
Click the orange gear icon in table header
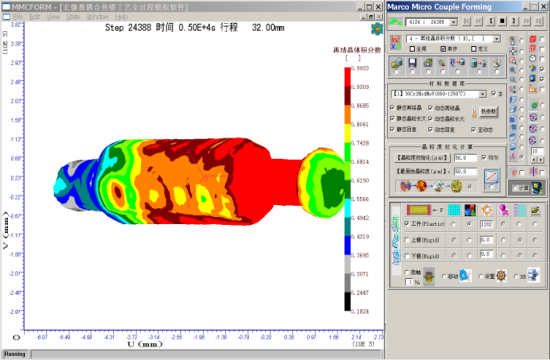tap(487, 210)
